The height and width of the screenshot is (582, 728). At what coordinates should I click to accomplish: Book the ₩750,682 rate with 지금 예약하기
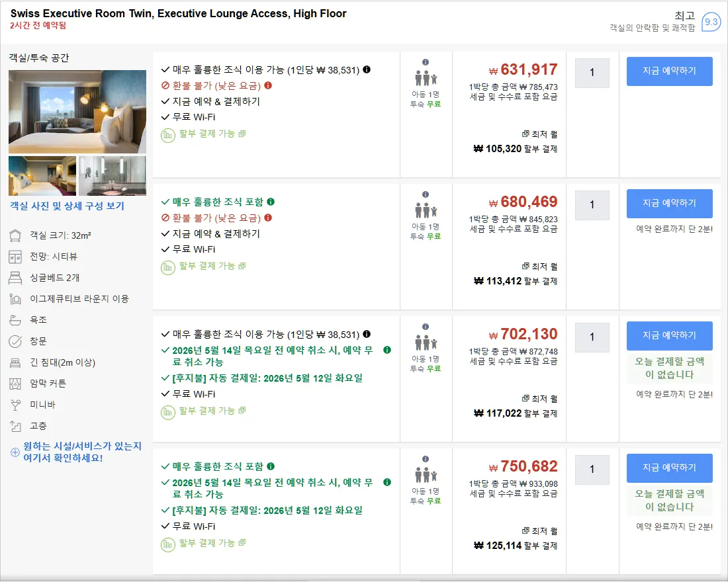(670, 468)
